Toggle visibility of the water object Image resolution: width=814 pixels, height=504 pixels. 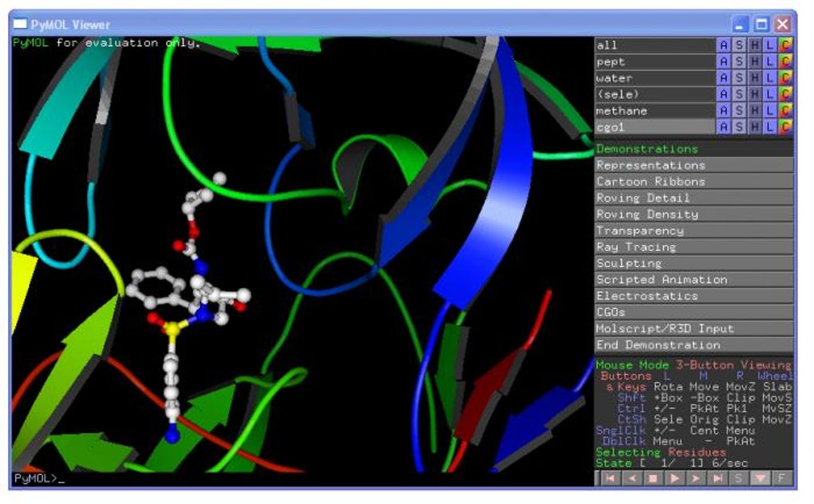tap(654, 78)
